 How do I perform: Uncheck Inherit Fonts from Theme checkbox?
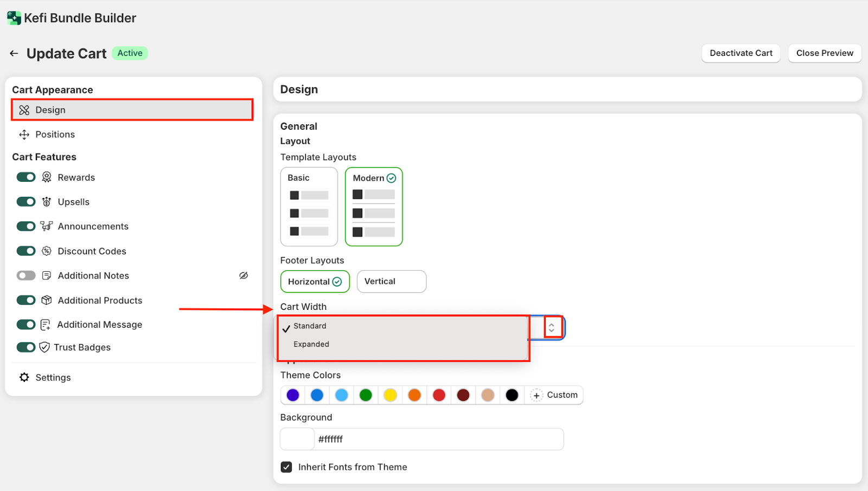coord(286,467)
